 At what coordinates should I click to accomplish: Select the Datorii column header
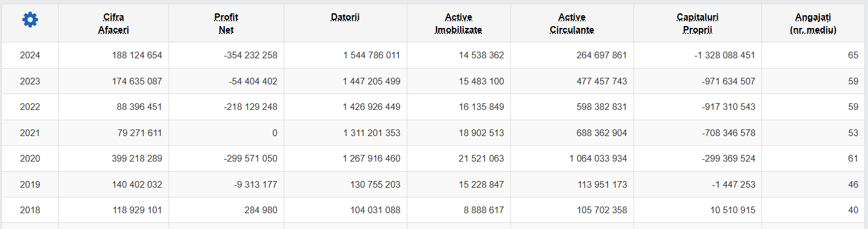tap(345, 17)
